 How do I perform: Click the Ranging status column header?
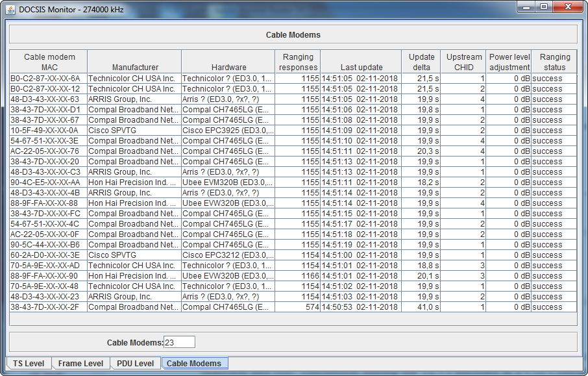coord(554,62)
